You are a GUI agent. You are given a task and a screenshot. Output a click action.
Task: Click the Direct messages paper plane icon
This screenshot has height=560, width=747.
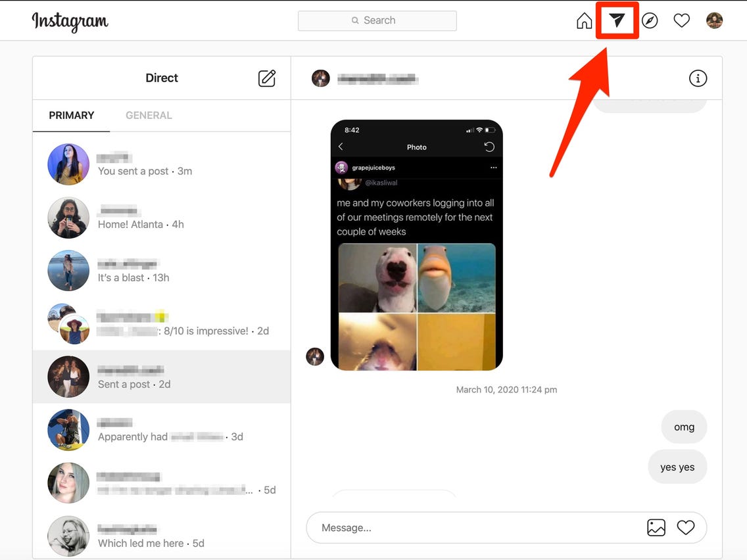pos(617,20)
